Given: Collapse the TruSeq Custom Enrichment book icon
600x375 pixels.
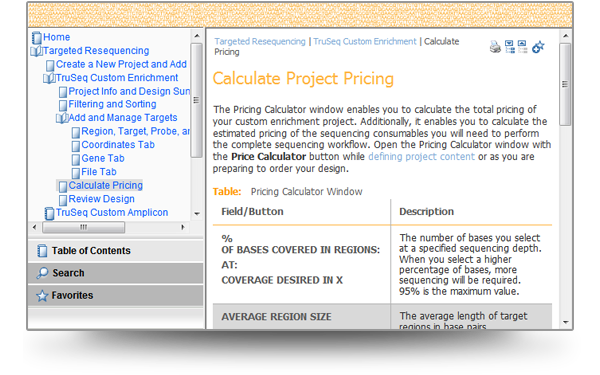Looking at the screenshot, I should click(x=49, y=78).
